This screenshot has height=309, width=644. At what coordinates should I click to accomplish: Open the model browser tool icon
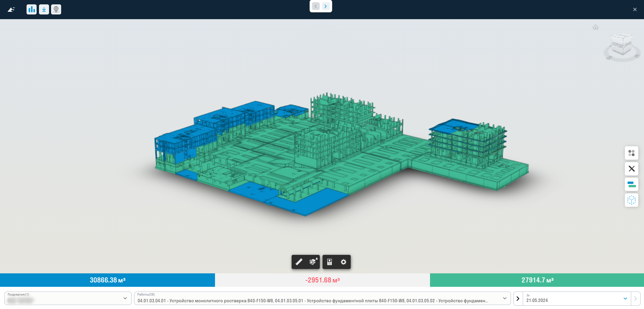330,262
